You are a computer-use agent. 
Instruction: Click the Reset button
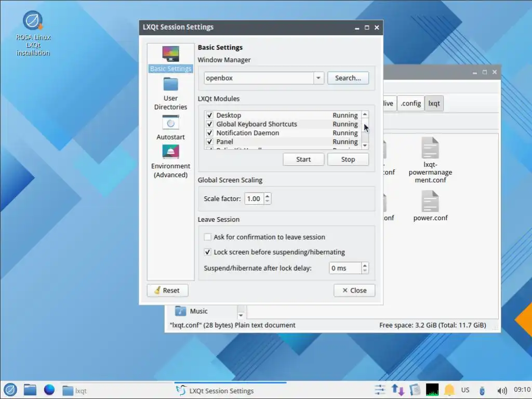[168, 290]
